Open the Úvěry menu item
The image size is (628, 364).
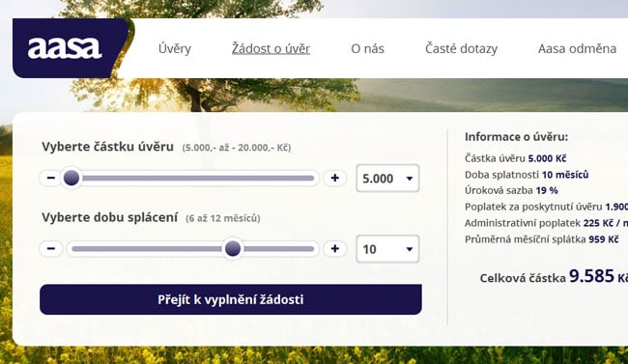[175, 49]
